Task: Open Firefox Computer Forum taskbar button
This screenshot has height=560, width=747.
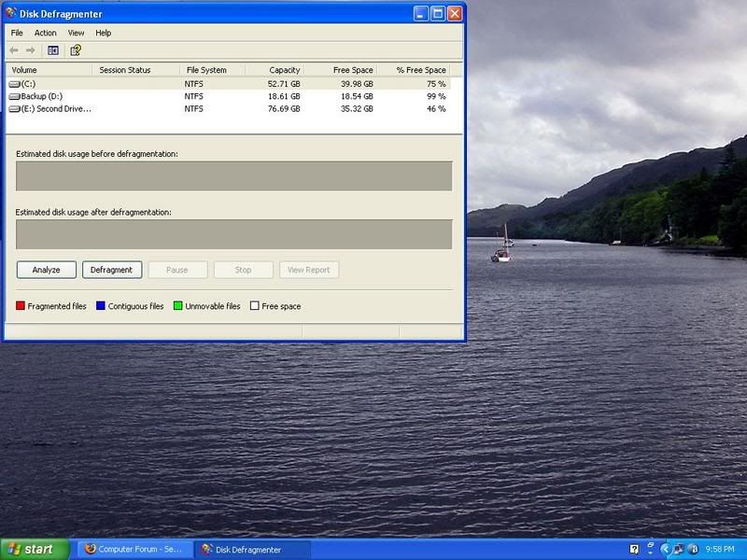Action: (134, 549)
